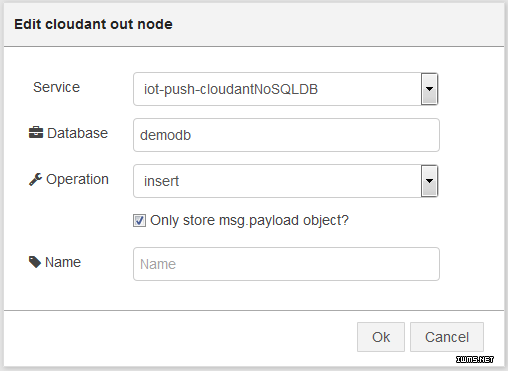Click the 'Edit cloudant out node' title
508x371 pixels.
93,24
